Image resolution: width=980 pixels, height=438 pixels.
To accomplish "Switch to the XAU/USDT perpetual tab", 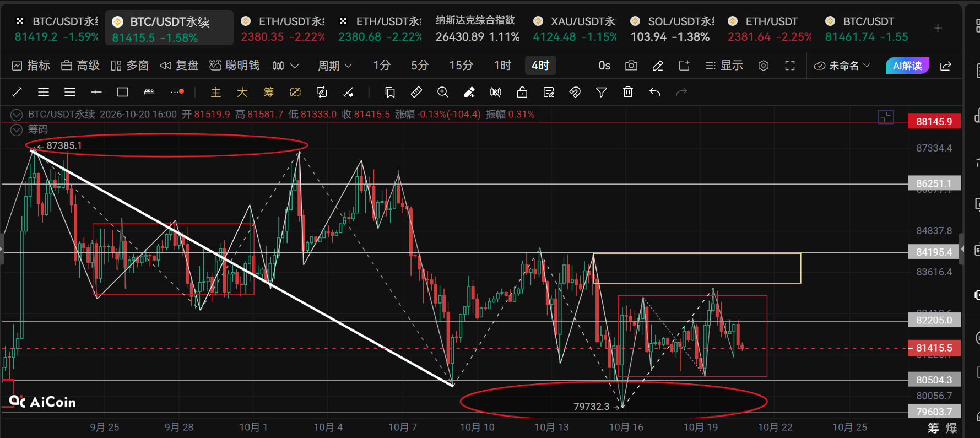I will click(x=575, y=28).
